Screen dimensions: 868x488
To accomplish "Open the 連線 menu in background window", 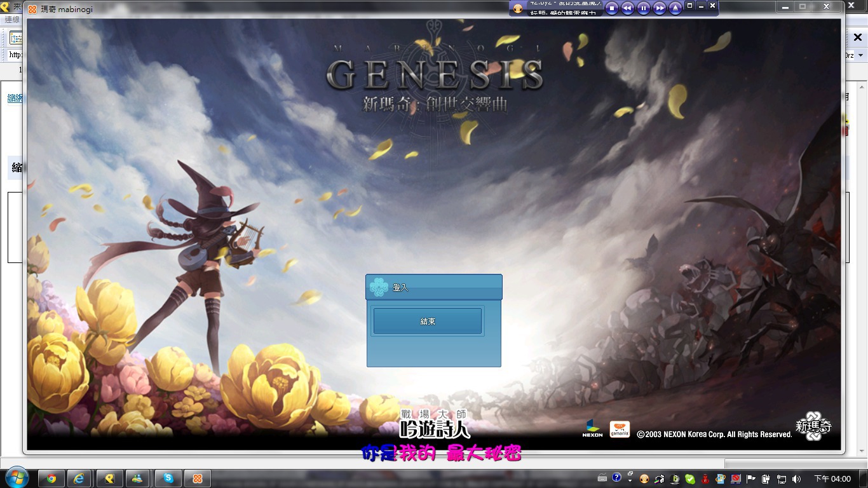I will [13, 20].
